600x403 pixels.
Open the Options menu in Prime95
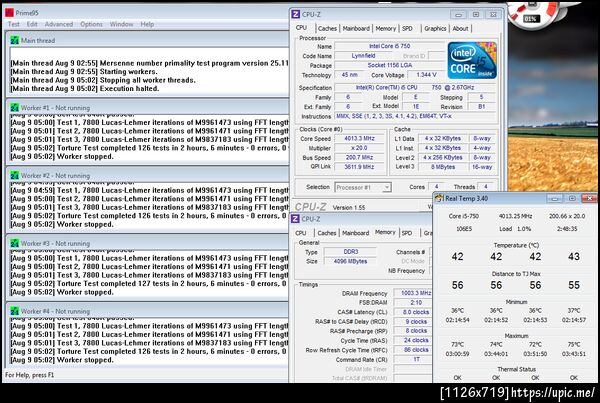pyautogui.click(x=91, y=24)
